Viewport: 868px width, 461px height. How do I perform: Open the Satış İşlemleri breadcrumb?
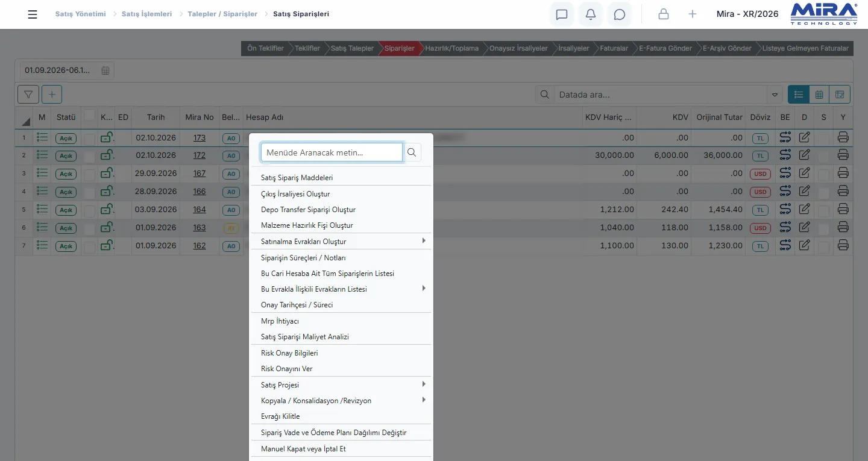[146, 14]
